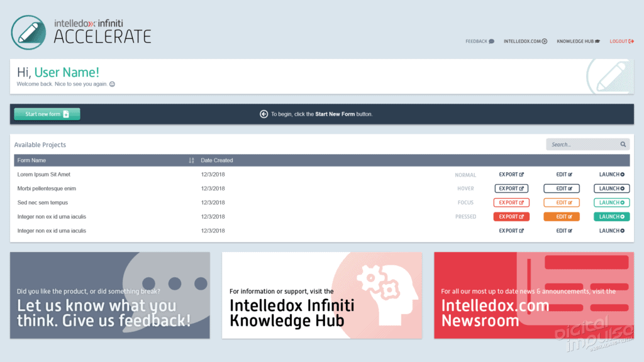Screen dimensions: 644x362
Task: Launch the Lorem Ipsum Sit Amet form
Action: click(x=611, y=175)
